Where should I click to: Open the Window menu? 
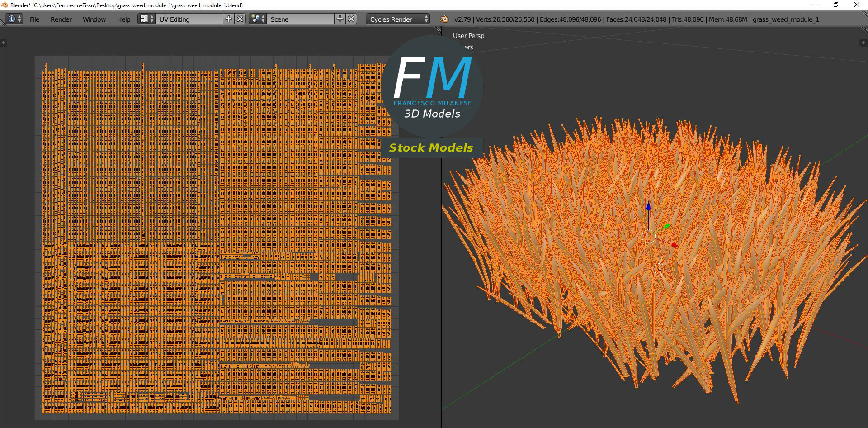(x=94, y=19)
